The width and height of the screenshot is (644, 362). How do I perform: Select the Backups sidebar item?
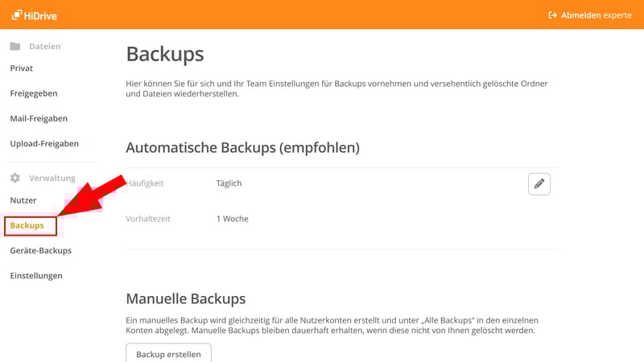27,226
